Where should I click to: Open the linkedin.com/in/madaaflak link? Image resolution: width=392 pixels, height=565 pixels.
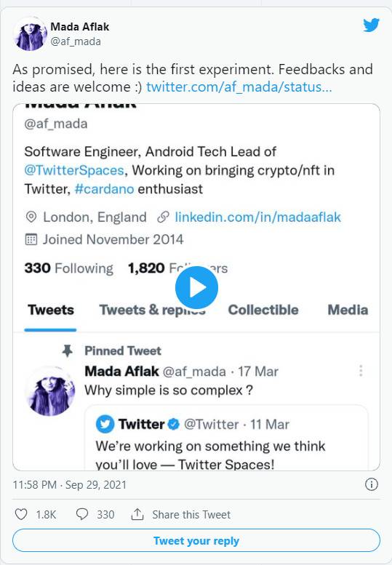[x=257, y=217]
